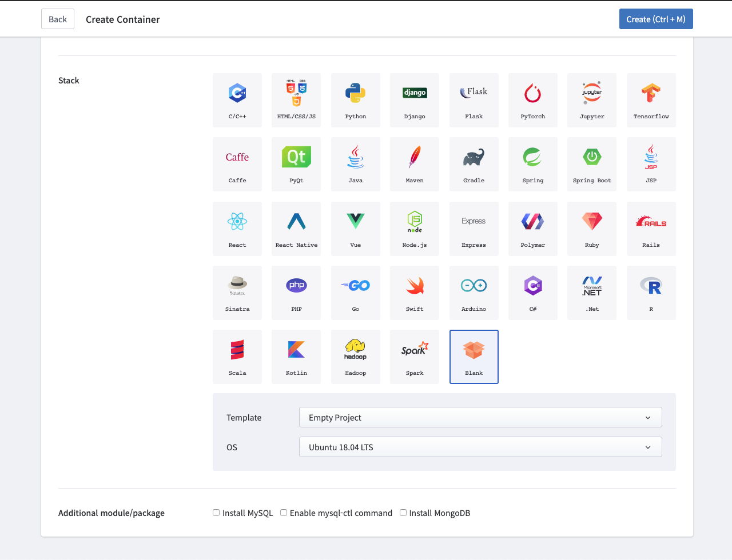This screenshot has height=560, width=732.
Task: Select the Hadoop stack icon
Action: (355, 357)
